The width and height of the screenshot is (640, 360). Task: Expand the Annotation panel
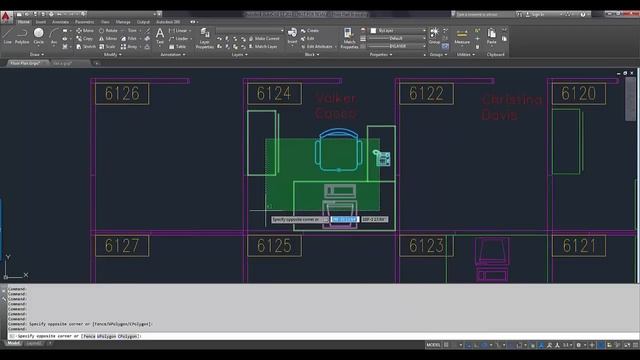(x=173, y=54)
